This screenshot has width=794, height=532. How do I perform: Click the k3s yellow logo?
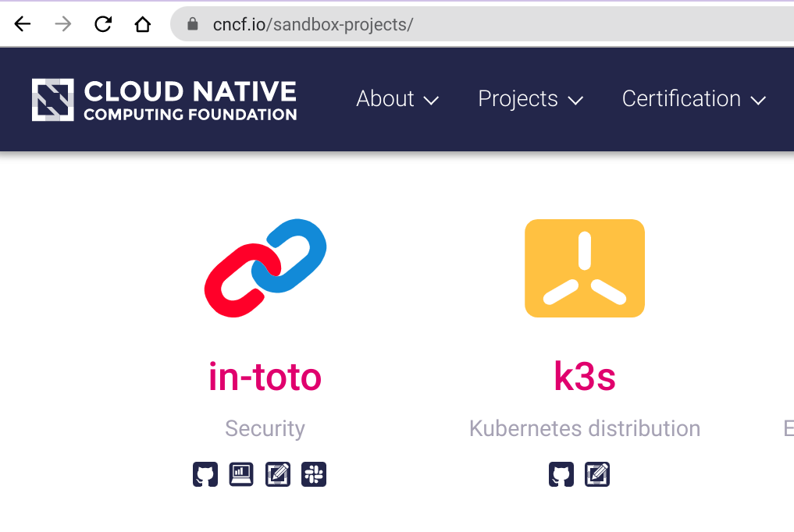tap(585, 268)
